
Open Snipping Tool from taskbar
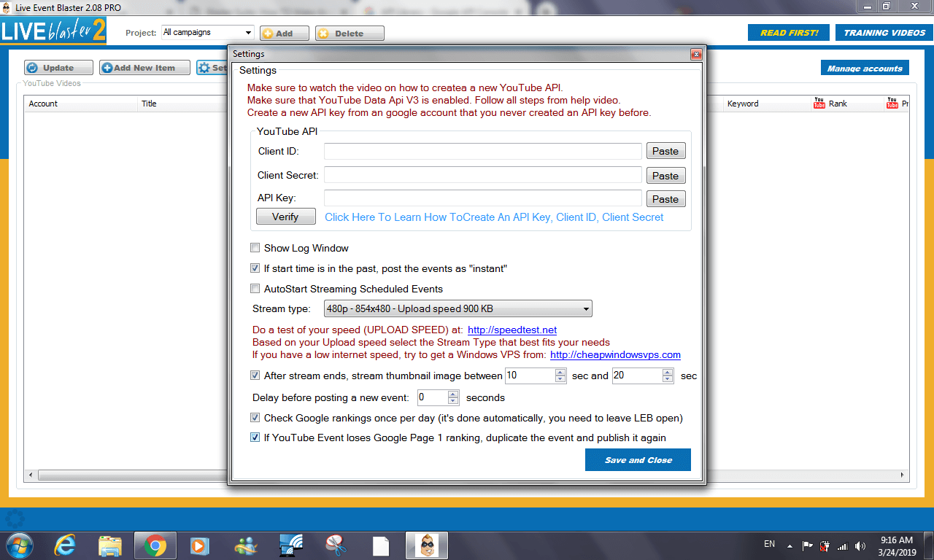click(x=335, y=545)
